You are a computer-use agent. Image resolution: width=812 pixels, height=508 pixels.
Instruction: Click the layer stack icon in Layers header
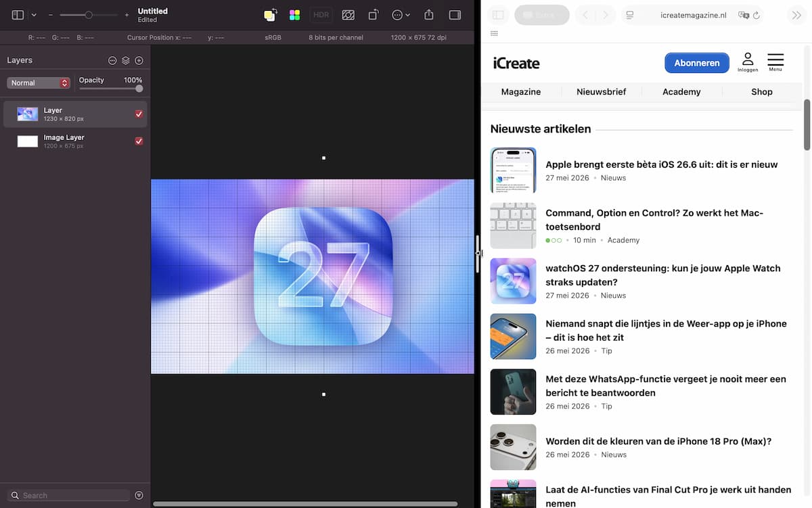[x=126, y=60]
